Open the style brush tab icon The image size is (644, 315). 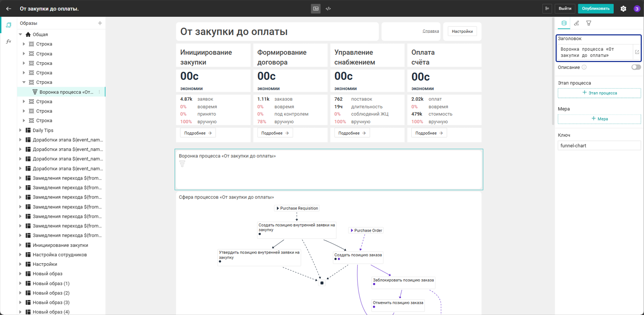click(x=576, y=23)
